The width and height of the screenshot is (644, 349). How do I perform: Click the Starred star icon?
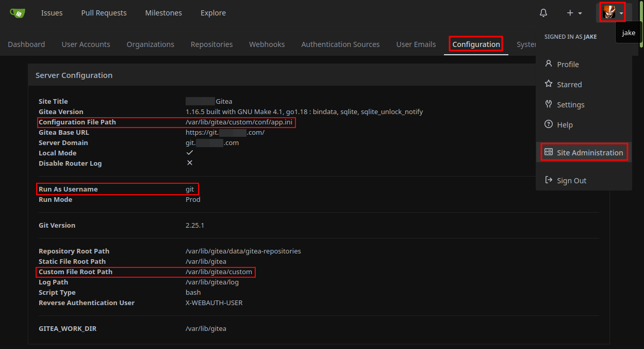(549, 84)
